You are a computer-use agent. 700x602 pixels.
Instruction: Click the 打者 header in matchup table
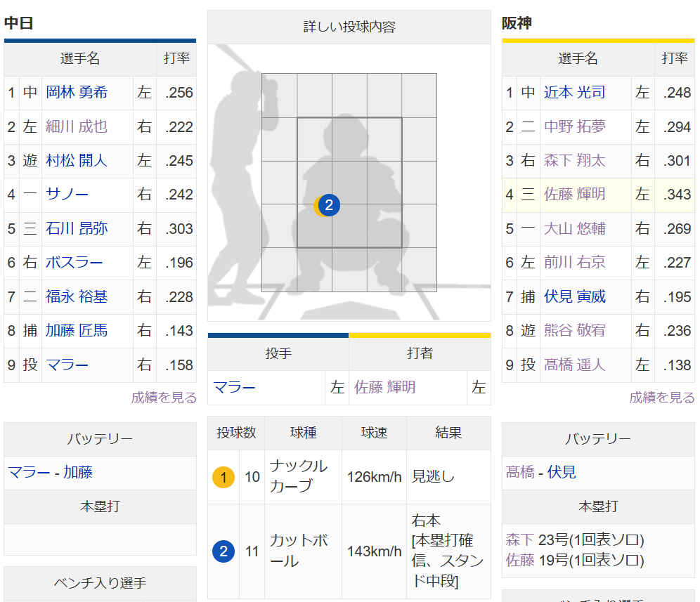coord(420,354)
